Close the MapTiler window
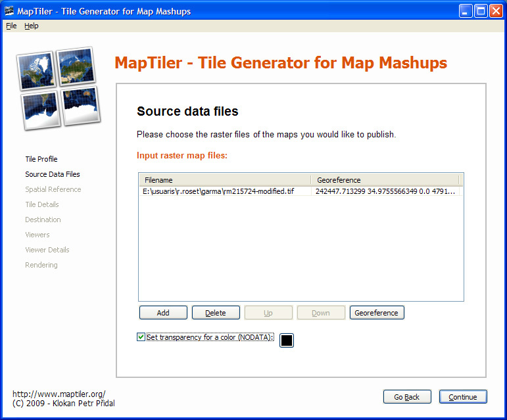507x420 pixels. [496, 11]
